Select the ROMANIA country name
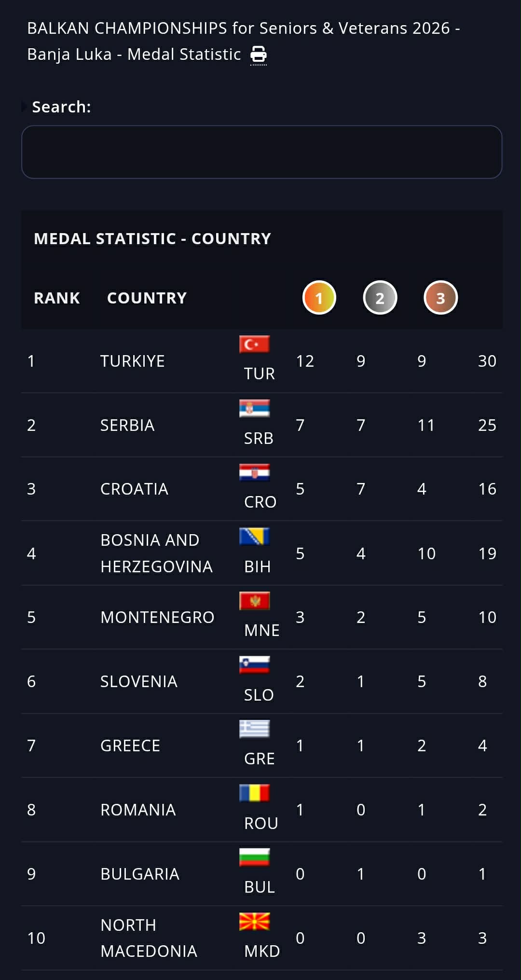Viewport: 521px width, 980px height. pos(138,810)
